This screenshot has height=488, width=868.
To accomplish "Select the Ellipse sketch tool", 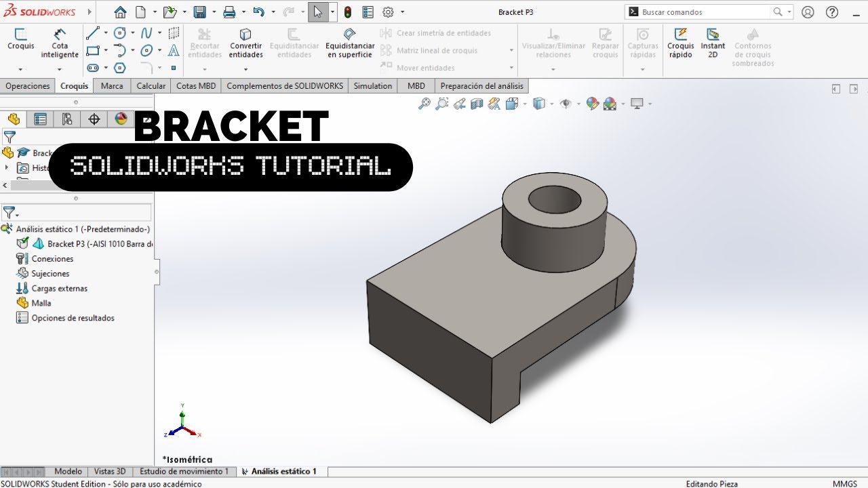I will [x=146, y=50].
